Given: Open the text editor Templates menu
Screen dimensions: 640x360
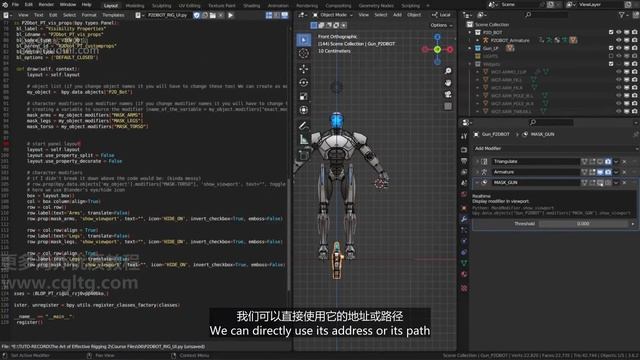Looking at the screenshot, I should click(x=113, y=15).
